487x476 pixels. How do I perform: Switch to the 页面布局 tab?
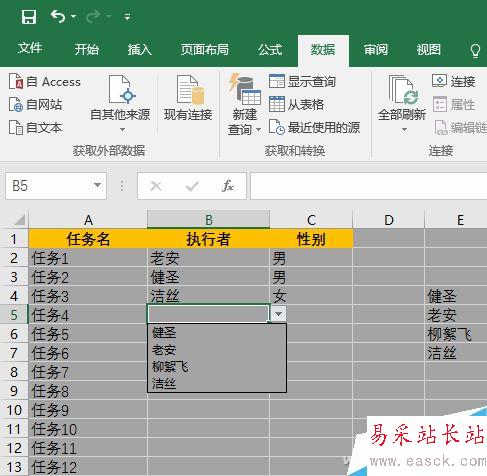pyautogui.click(x=205, y=49)
